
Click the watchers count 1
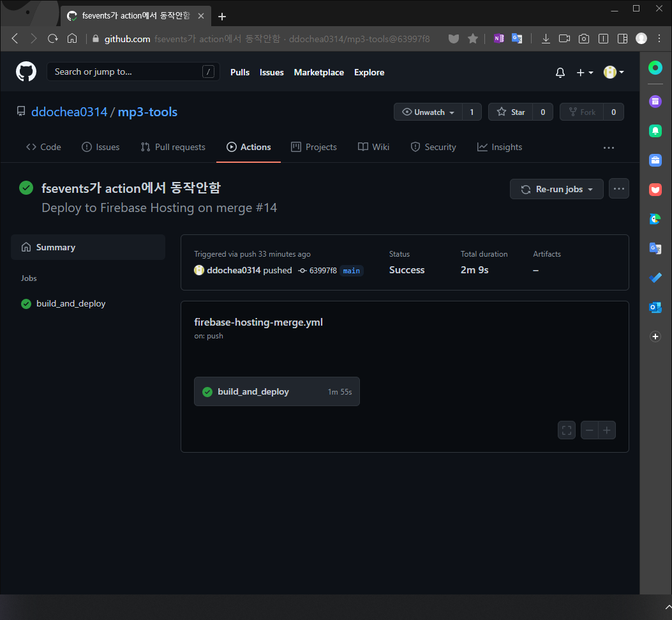472,112
